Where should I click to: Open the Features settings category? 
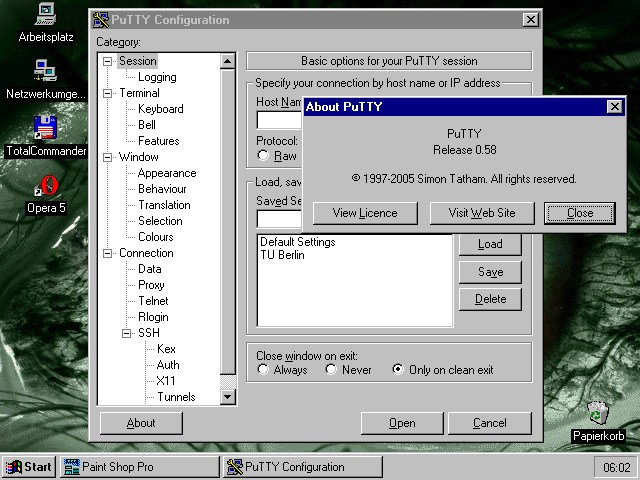click(158, 141)
